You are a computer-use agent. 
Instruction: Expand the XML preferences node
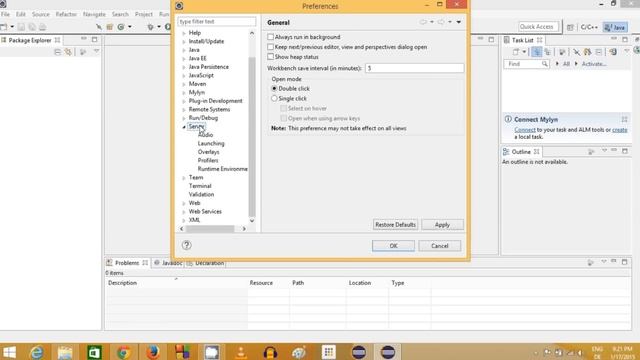point(184,220)
